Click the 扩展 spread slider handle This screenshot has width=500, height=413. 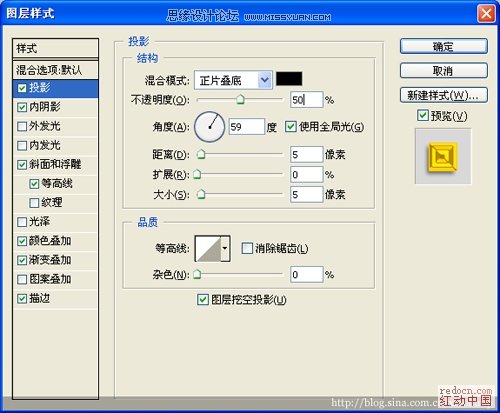tap(197, 174)
